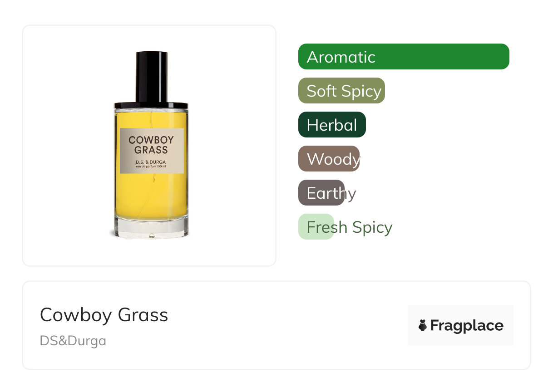
Task: Click the Soft Spicy text label
Action: pyautogui.click(x=344, y=91)
